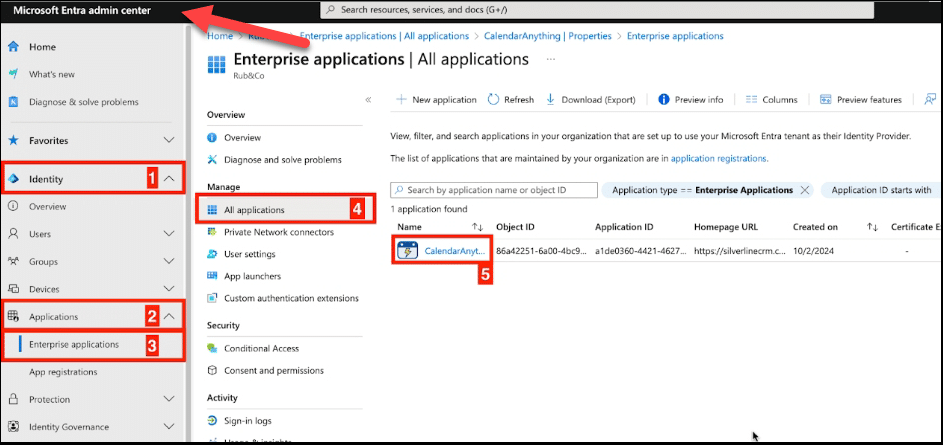Screen dimensions: 943x445
Task: Open the Columns chooser
Action: tap(772, 100)
